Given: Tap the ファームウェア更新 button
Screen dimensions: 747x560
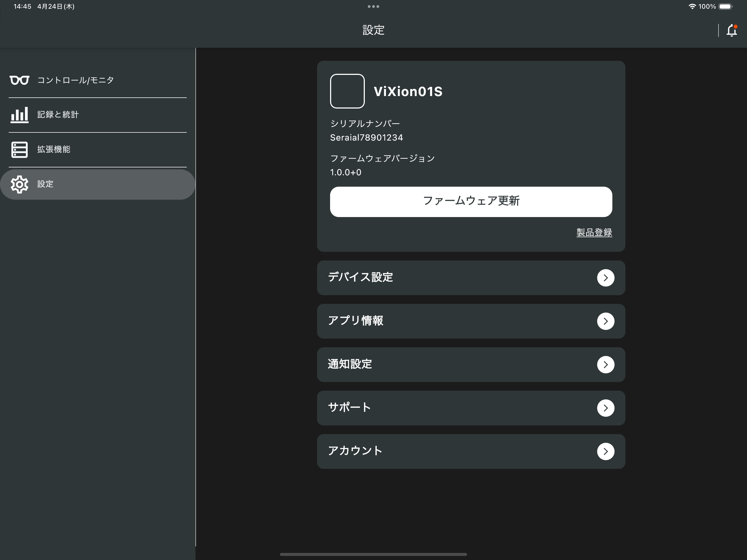Looking at the screenshot, I should (471, 202).
